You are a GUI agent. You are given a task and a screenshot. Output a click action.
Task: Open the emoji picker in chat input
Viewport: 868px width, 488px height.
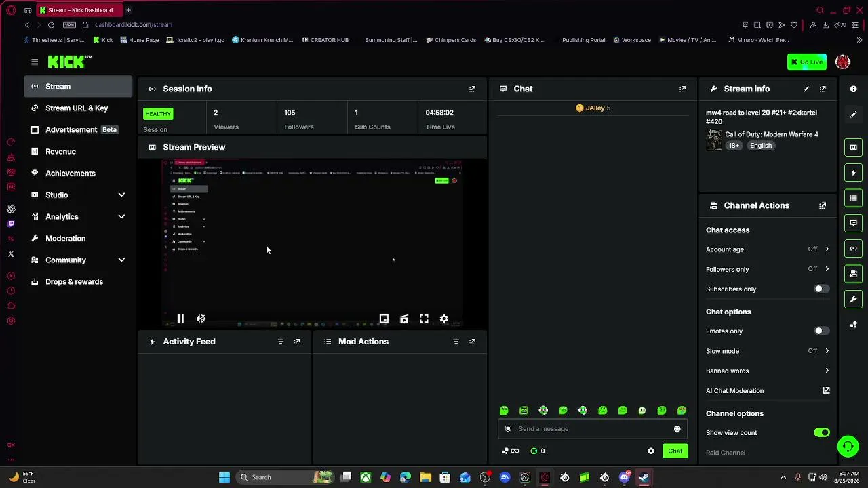click(677, 428)
